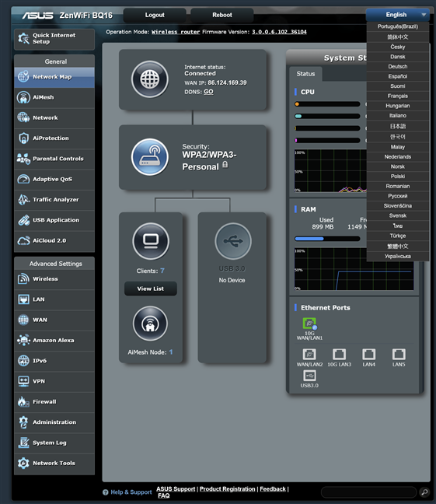This screenshot has width=436, height=504.
Task: Click the 10G WAN/LAN1 port icon
Action: pyautogui.click(x=310, y=324)
